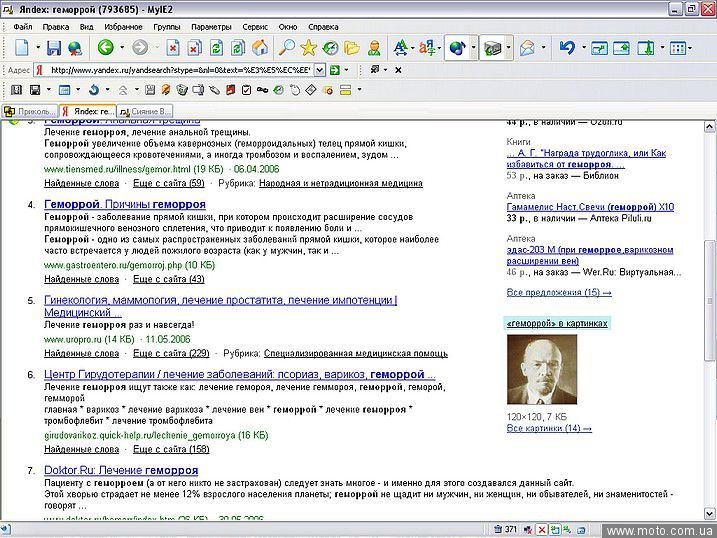Open dropdown arrow beside globe toolbar button

click(x=473, y=48)
